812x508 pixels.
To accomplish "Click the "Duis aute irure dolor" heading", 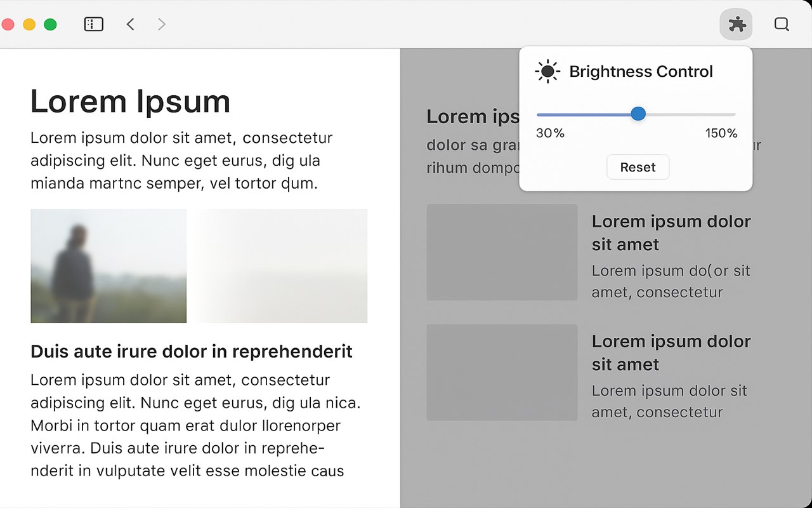I will point(191,351).
